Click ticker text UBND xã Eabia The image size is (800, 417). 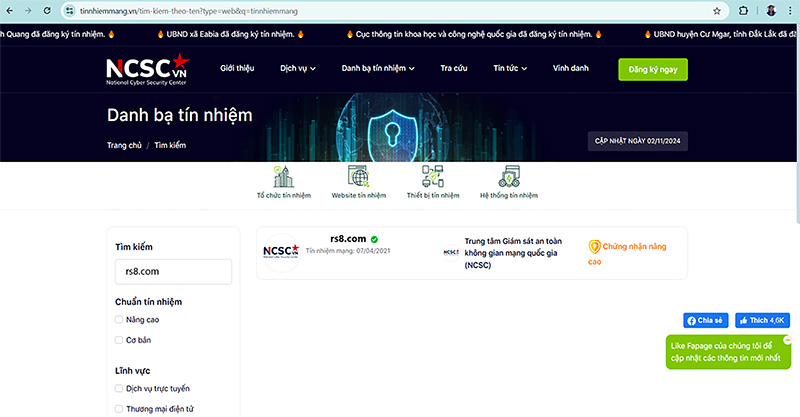(230, 34)
